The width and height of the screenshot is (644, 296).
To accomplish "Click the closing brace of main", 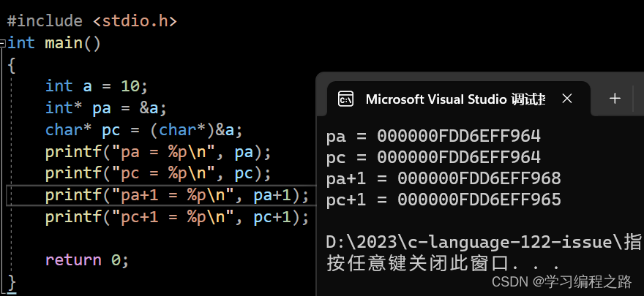I will pos(12,283).
